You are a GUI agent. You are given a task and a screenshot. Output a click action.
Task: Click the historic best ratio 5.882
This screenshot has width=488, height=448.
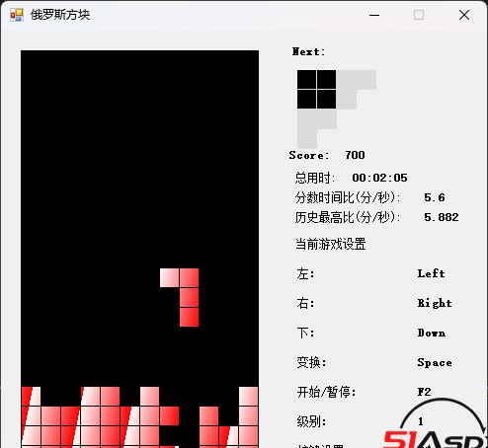coord(442,217)
